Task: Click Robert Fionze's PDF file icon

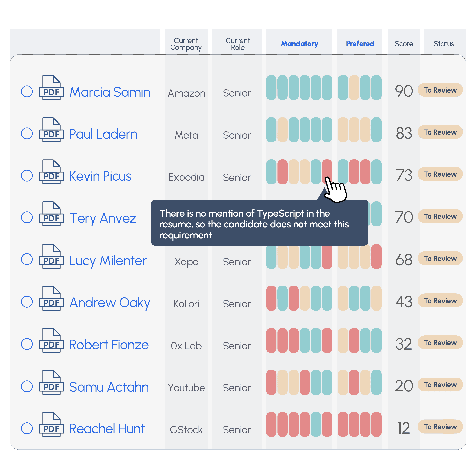Action: [51, 340]
